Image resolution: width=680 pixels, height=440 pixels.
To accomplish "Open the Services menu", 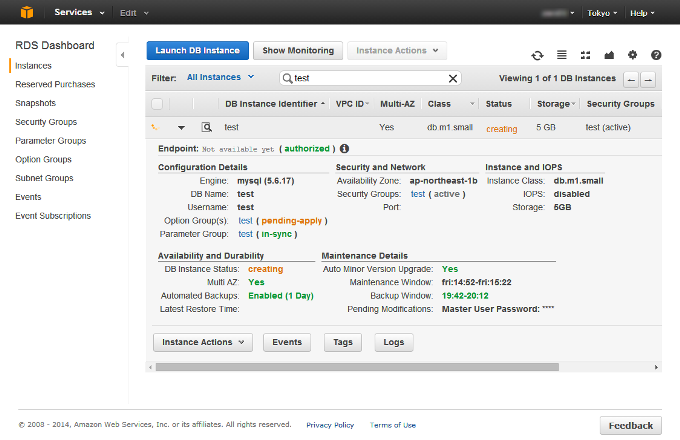I will point(79,12).
